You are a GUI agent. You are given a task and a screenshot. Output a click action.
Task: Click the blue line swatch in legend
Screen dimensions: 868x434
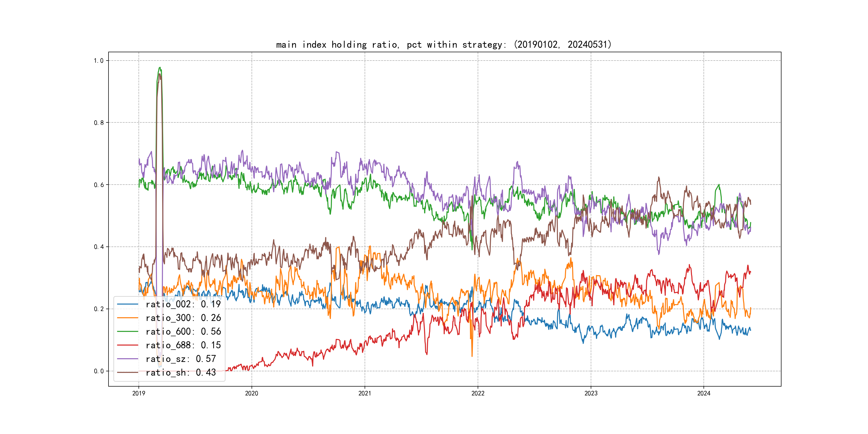pos(128,304)
